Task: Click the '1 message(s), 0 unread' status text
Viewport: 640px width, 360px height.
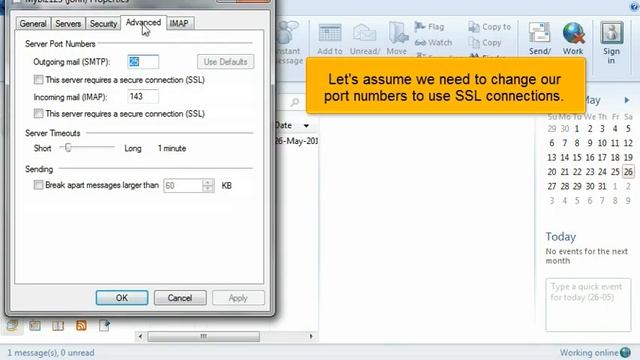Action: [51, 353]
